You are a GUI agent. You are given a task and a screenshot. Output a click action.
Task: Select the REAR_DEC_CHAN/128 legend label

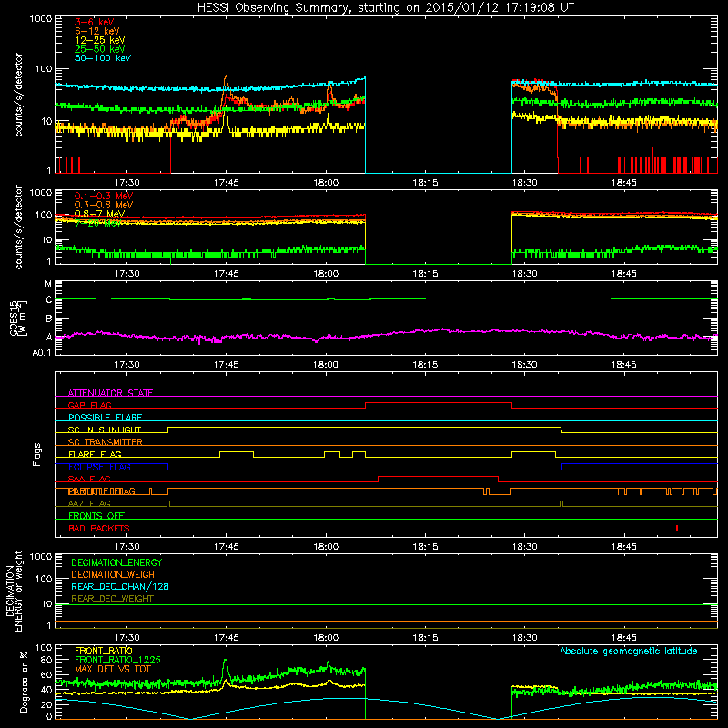click(120, 586)
